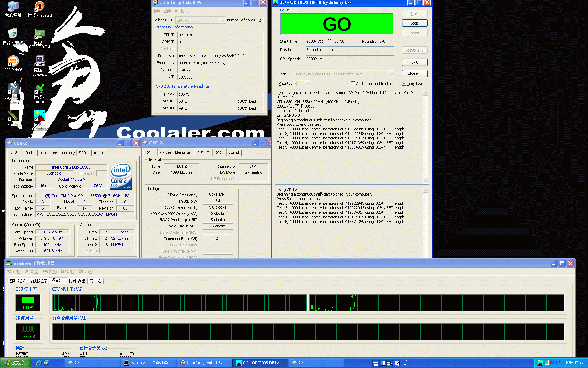Viewport: 588px width, 368px height.
Task: Click the GO - ORTHOS BETA taskbar button
Action: [x=260, y=363]
